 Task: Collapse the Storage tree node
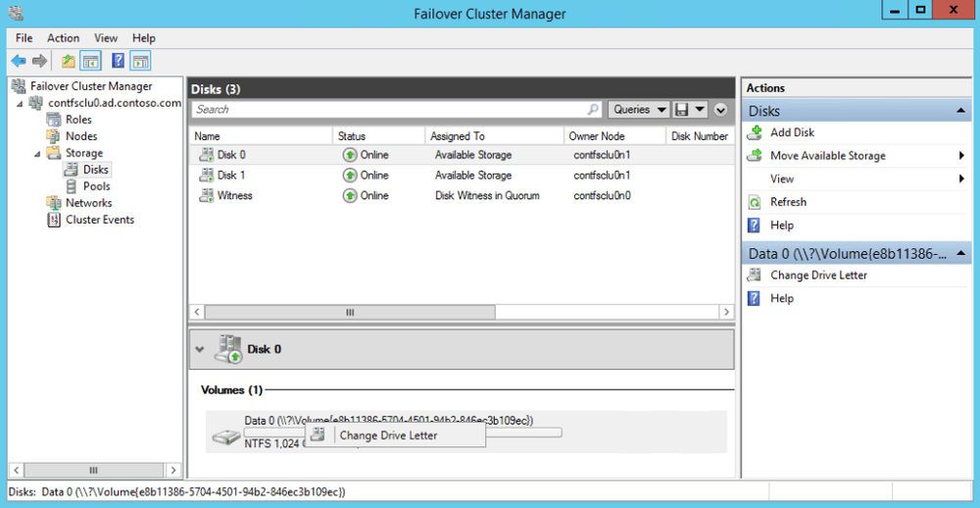[38, 153]
